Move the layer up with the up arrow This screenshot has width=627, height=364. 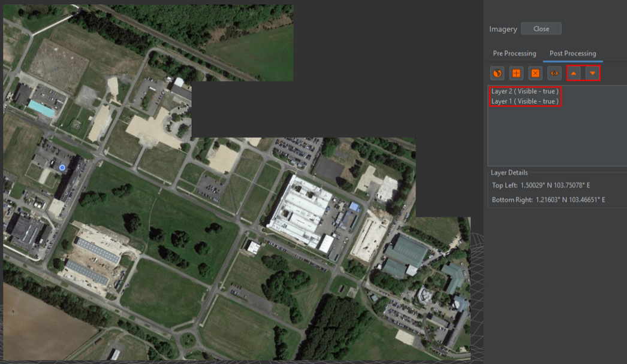(x=574, y=73)
